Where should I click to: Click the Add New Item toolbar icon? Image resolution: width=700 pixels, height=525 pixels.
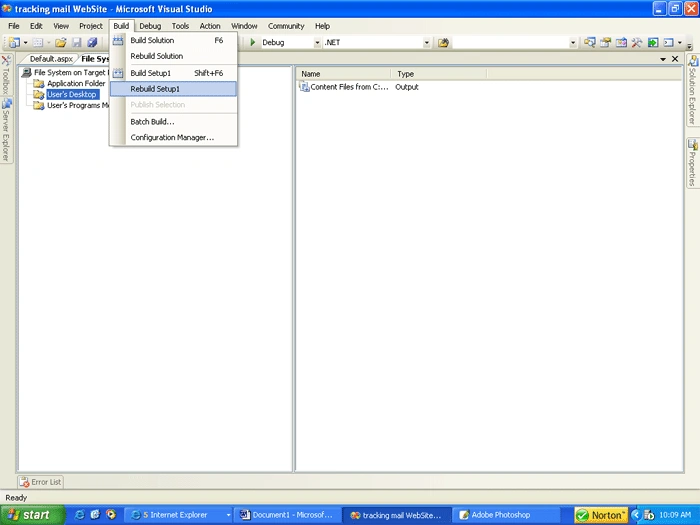[x=38, y=42]
